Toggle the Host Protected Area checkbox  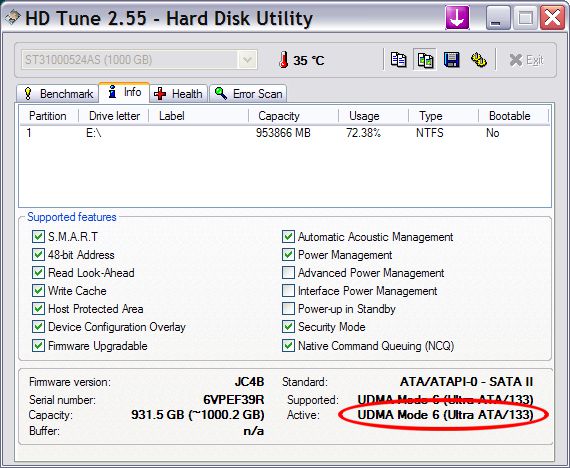38,309
